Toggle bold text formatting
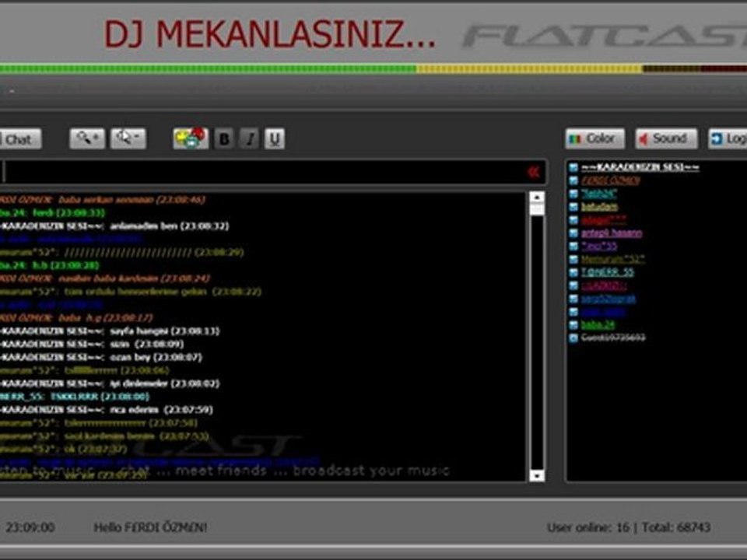Image resolution: width=747 pixels, height=560 pixels. (x=224, y=138)
